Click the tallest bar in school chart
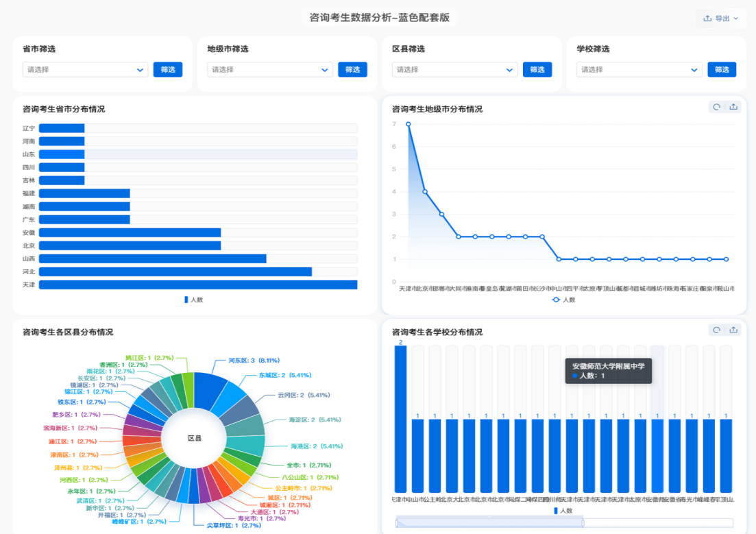This screenshot has height=534, width=756. click(400, 420)
